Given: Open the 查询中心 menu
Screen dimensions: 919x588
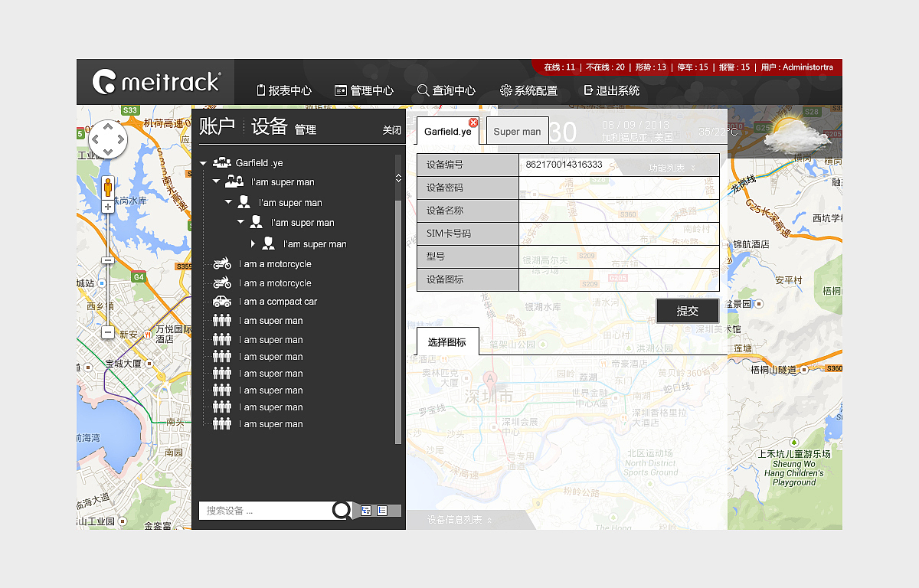Looking at the screenshot, I should pos(446,90).
